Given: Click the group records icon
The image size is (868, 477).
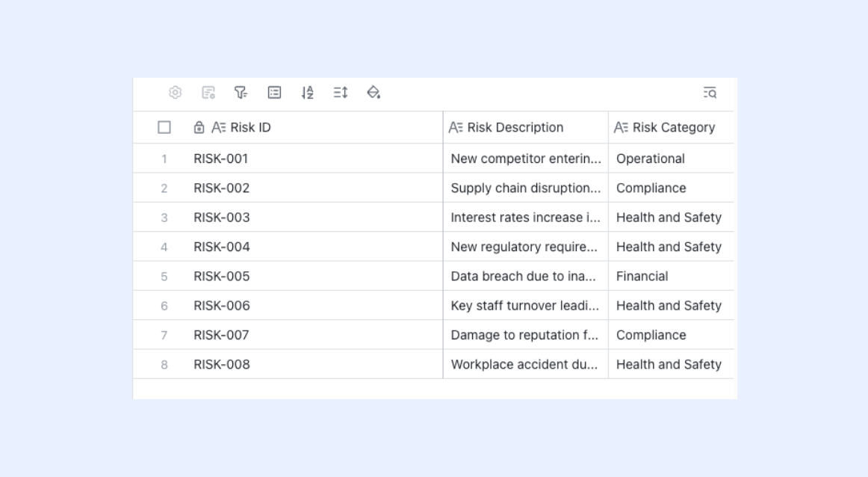Looking at the screenshot, I should [x=274, y=93].
